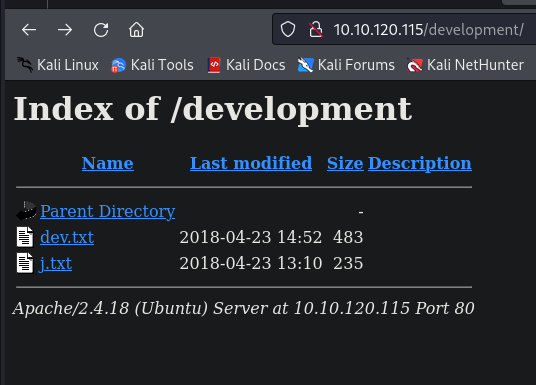536x385 pixels.
Task: Click the Apache/2.4.18 server footer text
Action: click(243, 308)
